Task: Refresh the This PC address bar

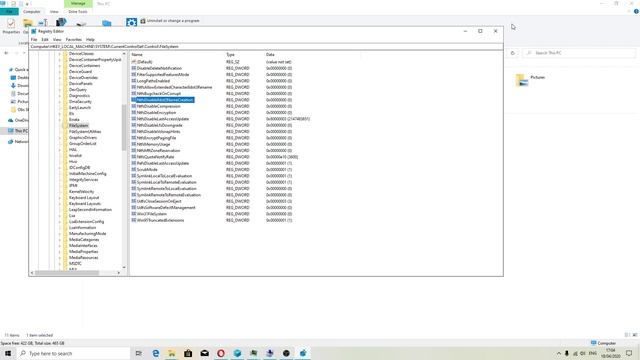Action: [x=513, y=53]
